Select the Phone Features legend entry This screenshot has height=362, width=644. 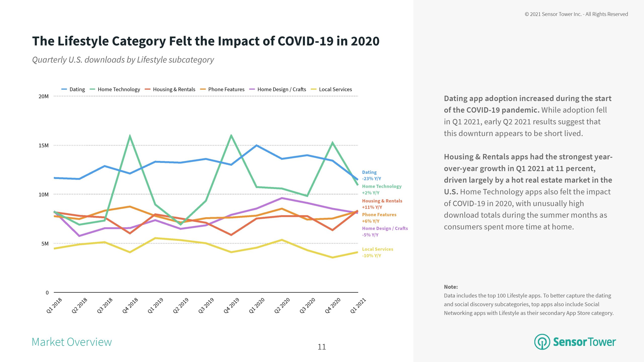coord(226,89)
